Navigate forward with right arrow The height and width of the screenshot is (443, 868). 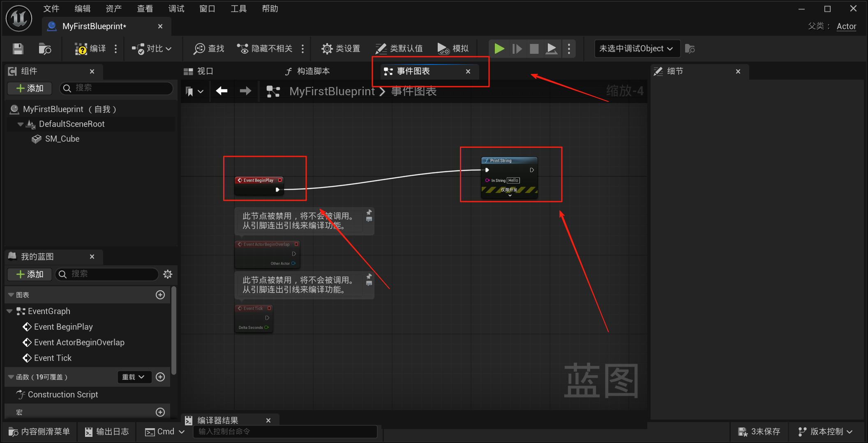pyautogui.click(x=245, y=91)
